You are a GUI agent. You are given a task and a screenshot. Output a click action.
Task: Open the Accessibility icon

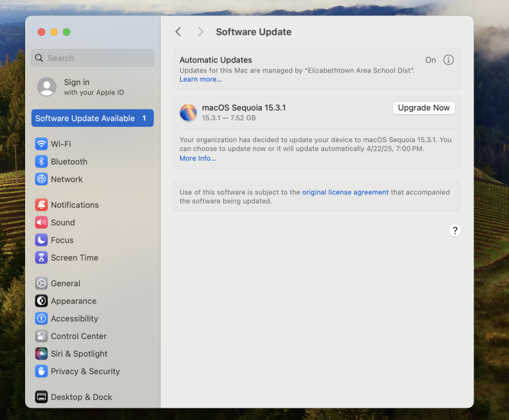pos(41,318)
